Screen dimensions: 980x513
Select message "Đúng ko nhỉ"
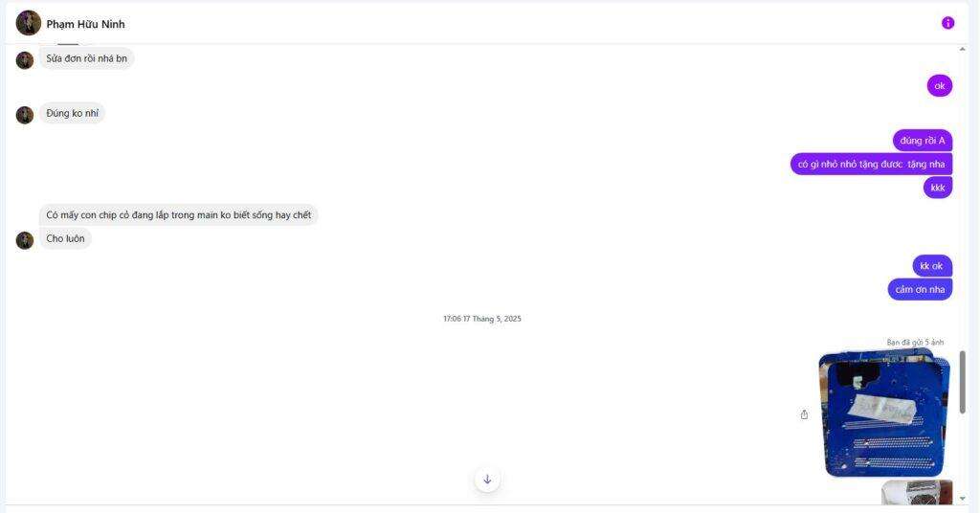click(73, 113)
